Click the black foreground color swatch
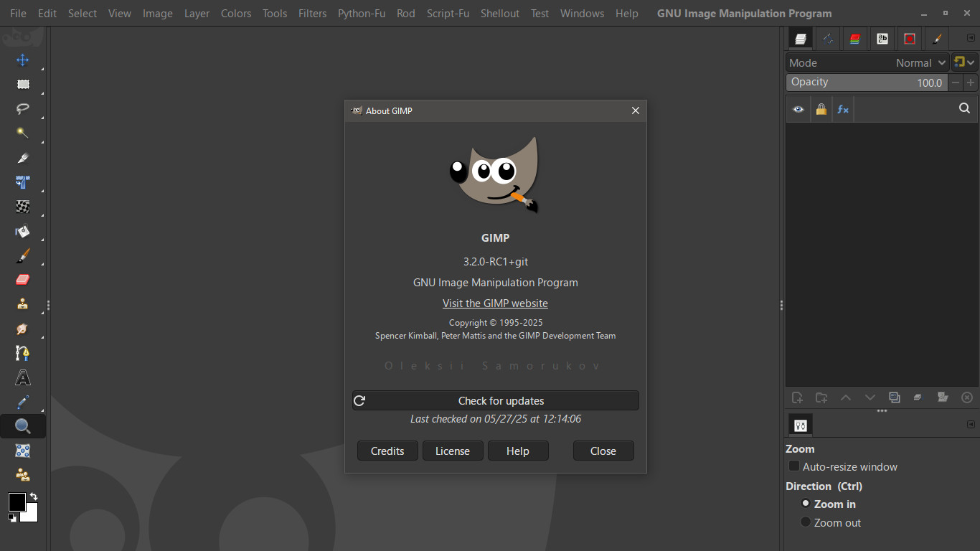This screenshot has width=980, height=551. click(17, 502)
